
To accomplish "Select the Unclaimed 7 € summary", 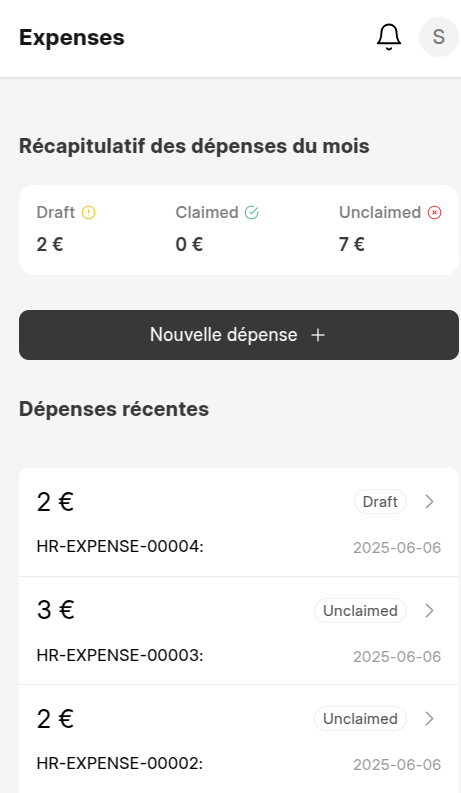I will tap(390, 229).
